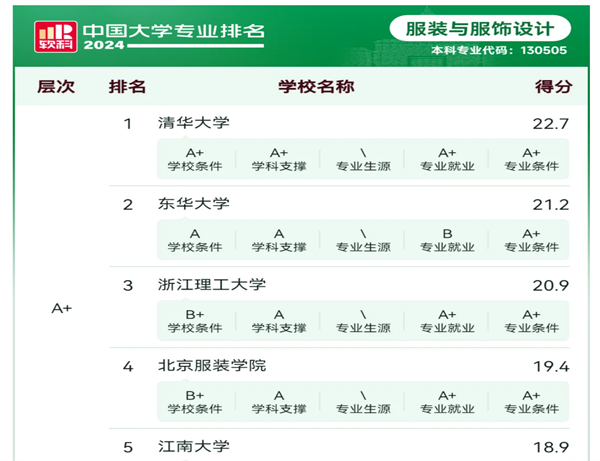Image resolution: width=600 pixels, height=461 pixels.
Task: Click the 软科 red logo icon
Action: pos(55,37)
